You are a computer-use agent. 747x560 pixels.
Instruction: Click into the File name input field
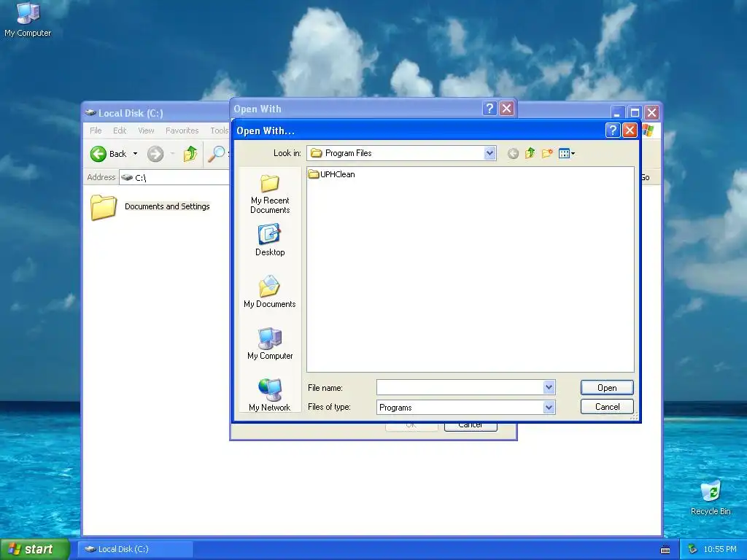point(460,388)
